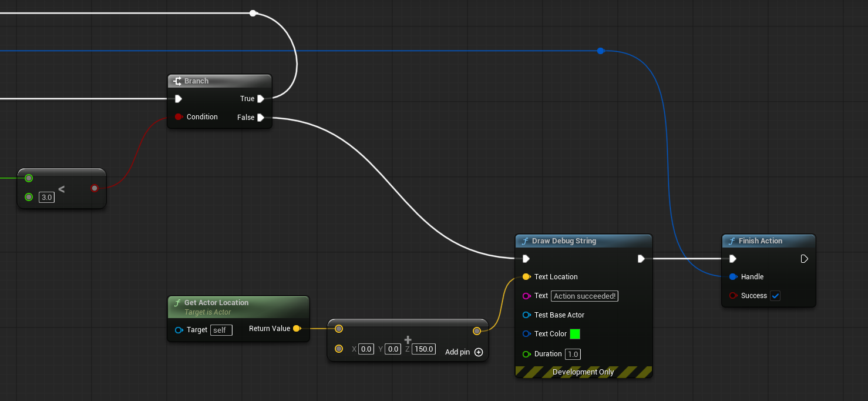This screenshot has width=868, height=401.
Task: Click the blue Handle reroute node
Action: pos(601,51)
